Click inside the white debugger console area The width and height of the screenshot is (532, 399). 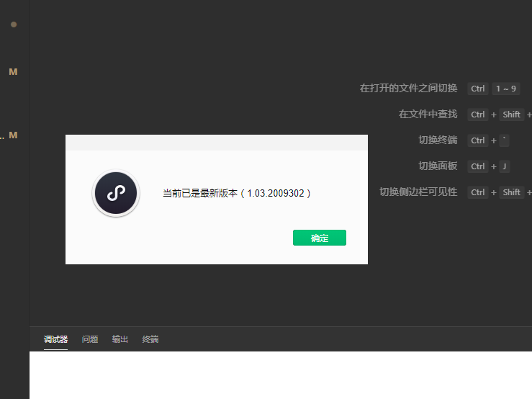281,375
